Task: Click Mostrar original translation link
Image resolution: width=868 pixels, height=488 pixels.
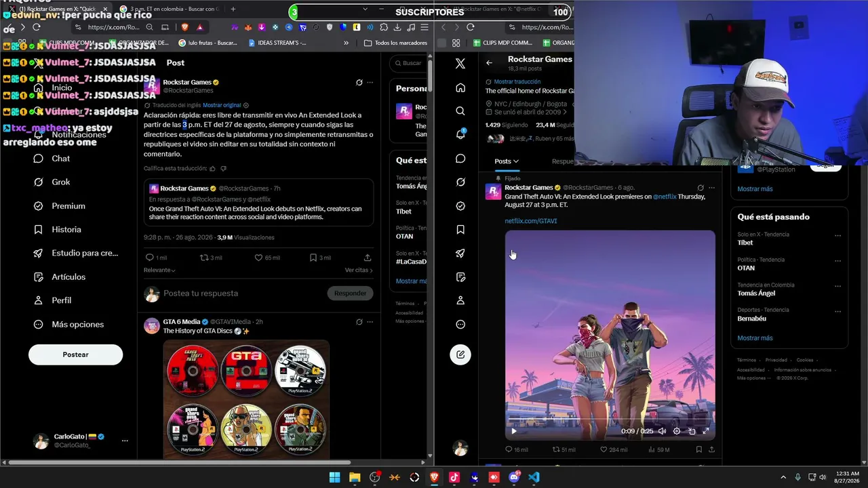Action: pyautogui.click(x=222, y=105)
